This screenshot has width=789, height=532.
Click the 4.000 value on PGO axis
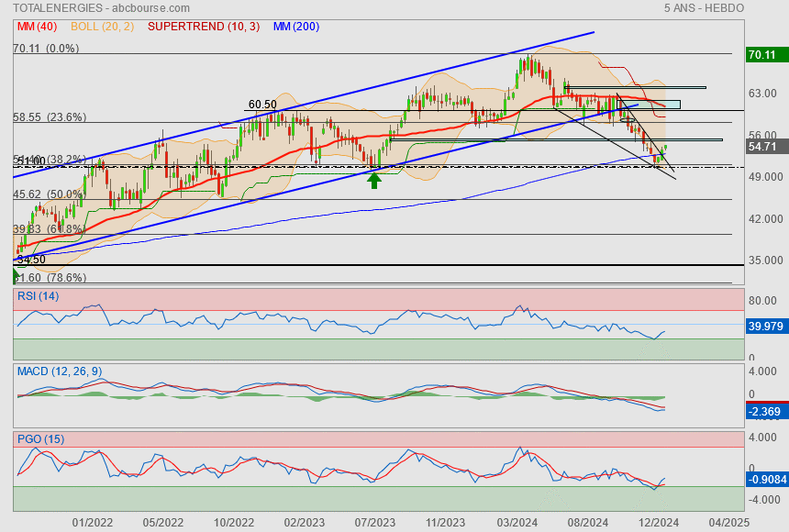(762, 438)
